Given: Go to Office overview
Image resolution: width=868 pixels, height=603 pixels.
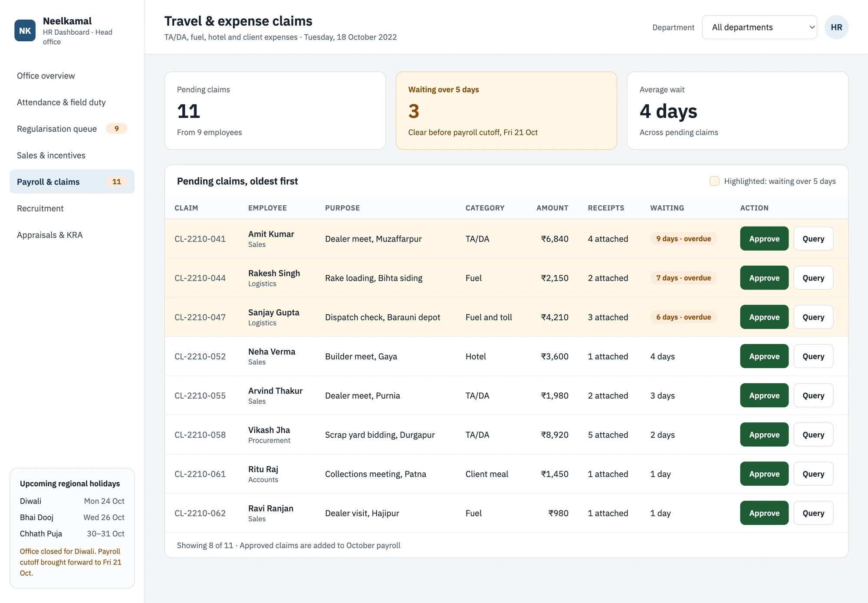Looking at the screenshot, I should click(x=72, y=76).
